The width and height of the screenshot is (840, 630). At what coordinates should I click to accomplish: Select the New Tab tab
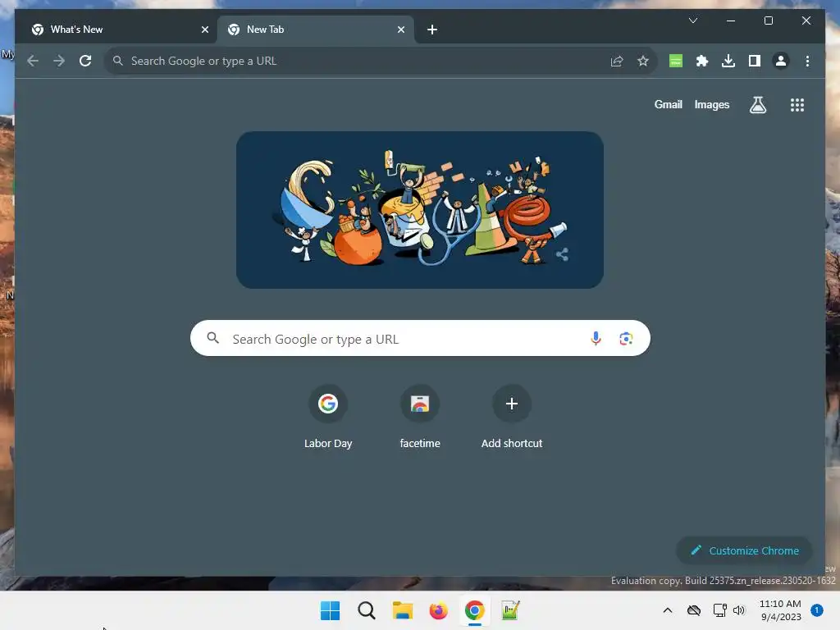(x=315, y=30)
